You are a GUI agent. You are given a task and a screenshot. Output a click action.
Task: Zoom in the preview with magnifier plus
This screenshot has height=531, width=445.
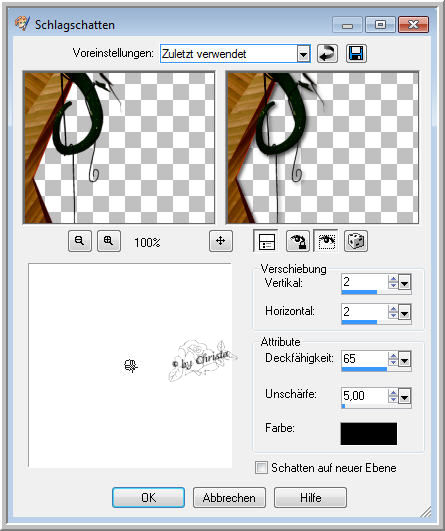pos(109,241)
